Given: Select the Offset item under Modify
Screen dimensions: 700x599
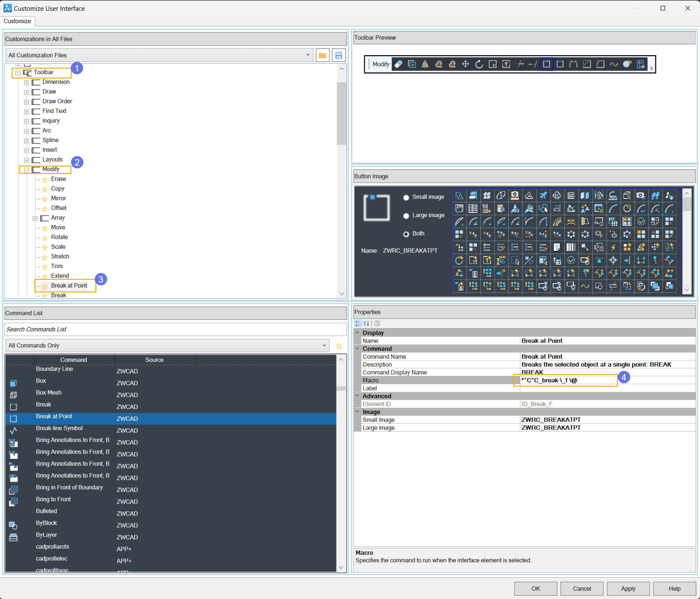Looking at the screenshot, I should tap(59, 208).
